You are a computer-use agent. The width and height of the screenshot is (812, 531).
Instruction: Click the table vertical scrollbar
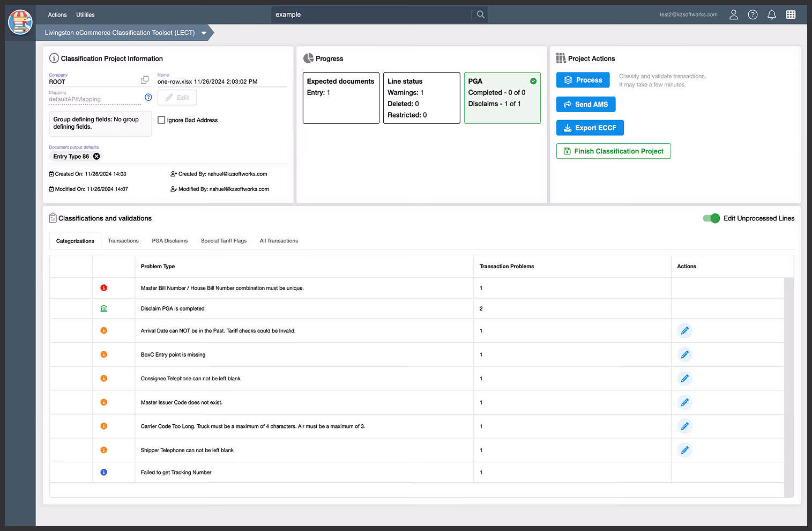coord(788,387)
